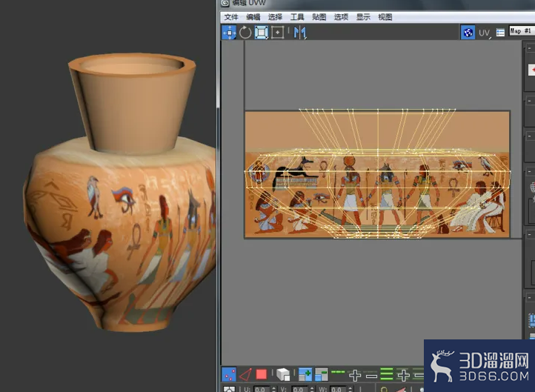Image resolution: width=535 pixels, height=392 pixels.
Task: Select the Rotate subobjects tool
Action: [x=245, y=33]
